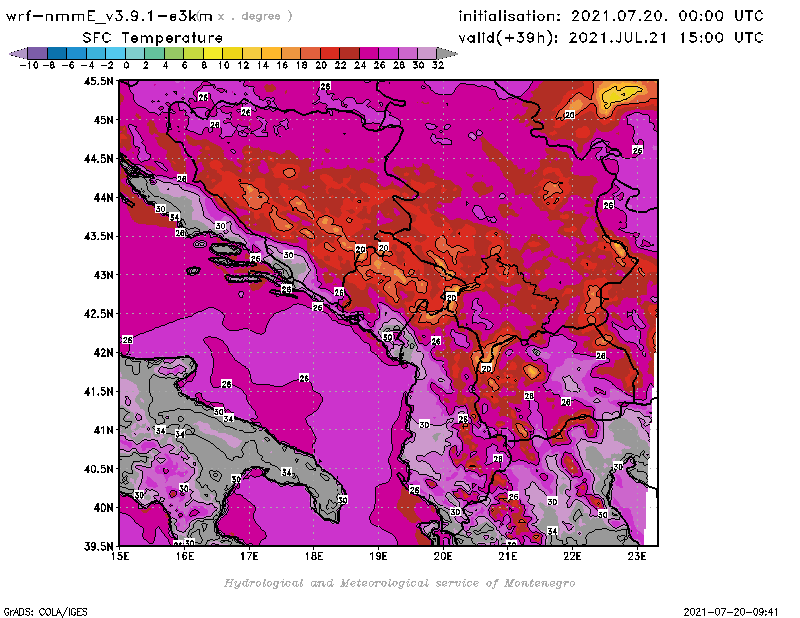Click the legend value -10
800x618 pixels.
coord(29,65)
